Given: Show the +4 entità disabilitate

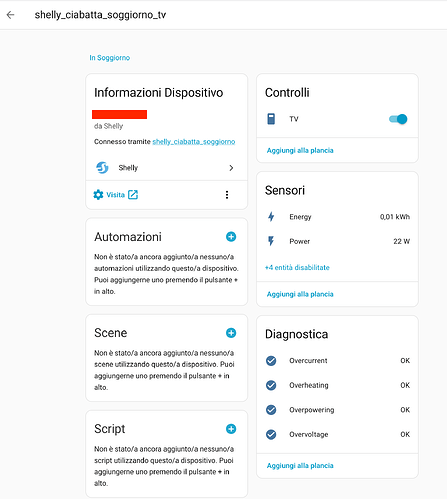Looking at the screenshot, I should coord(297,267).
